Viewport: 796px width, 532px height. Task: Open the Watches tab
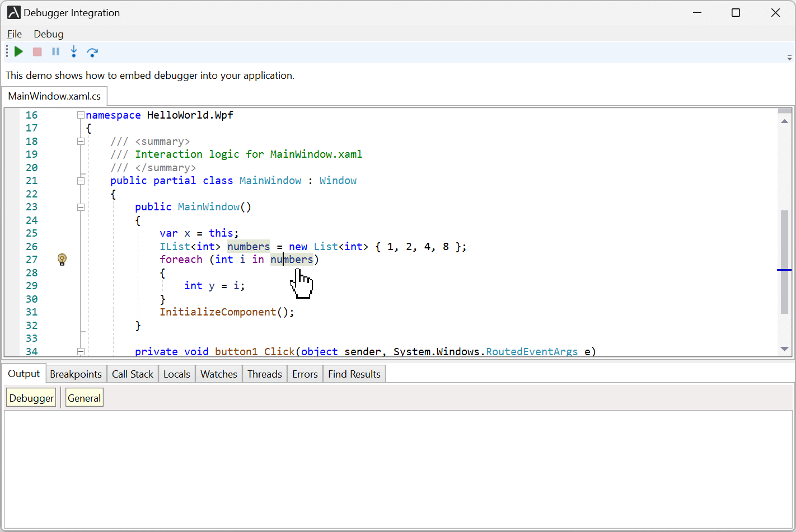point(219,374)
